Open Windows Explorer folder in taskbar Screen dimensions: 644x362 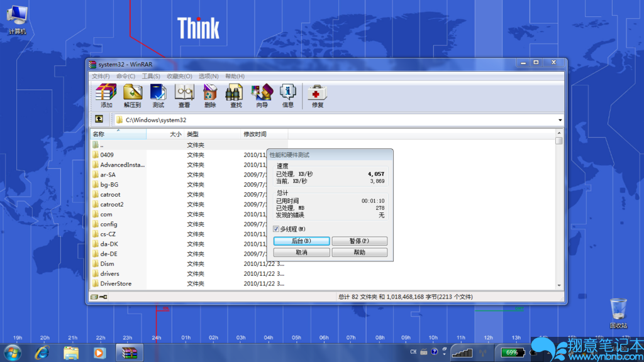[70, 353]
